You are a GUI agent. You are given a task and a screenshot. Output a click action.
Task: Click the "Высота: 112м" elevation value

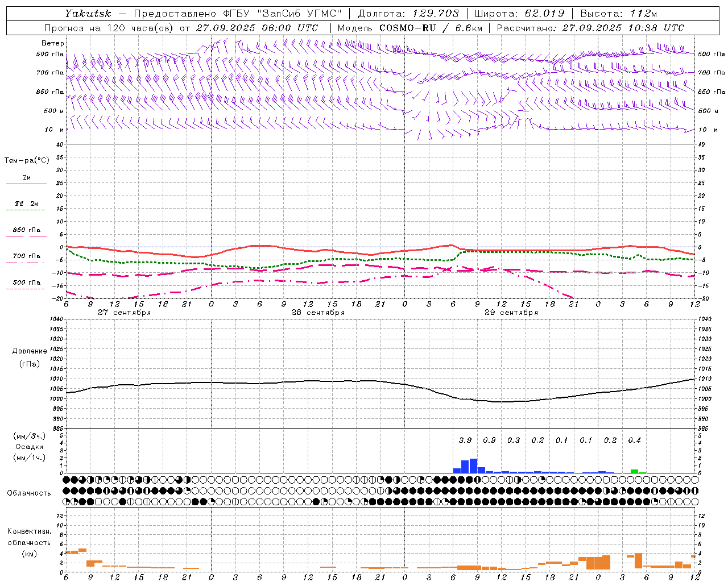point(618,14)
